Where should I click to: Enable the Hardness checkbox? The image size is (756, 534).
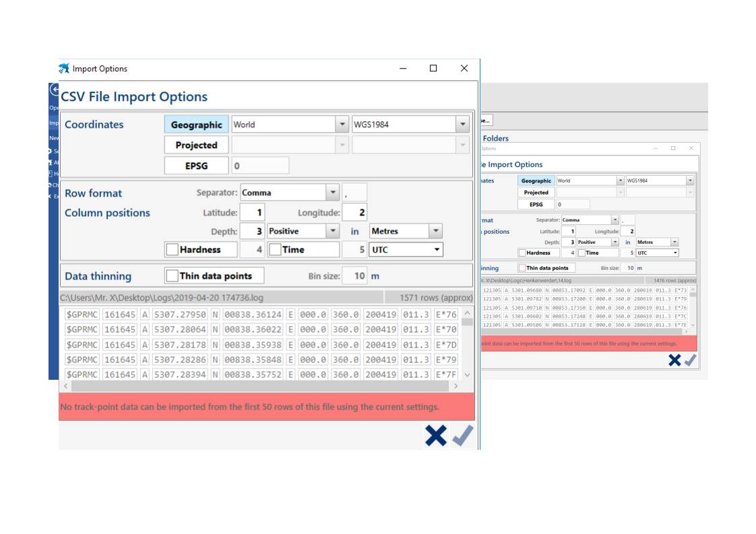pyautogui.click(x=172, y=250)
